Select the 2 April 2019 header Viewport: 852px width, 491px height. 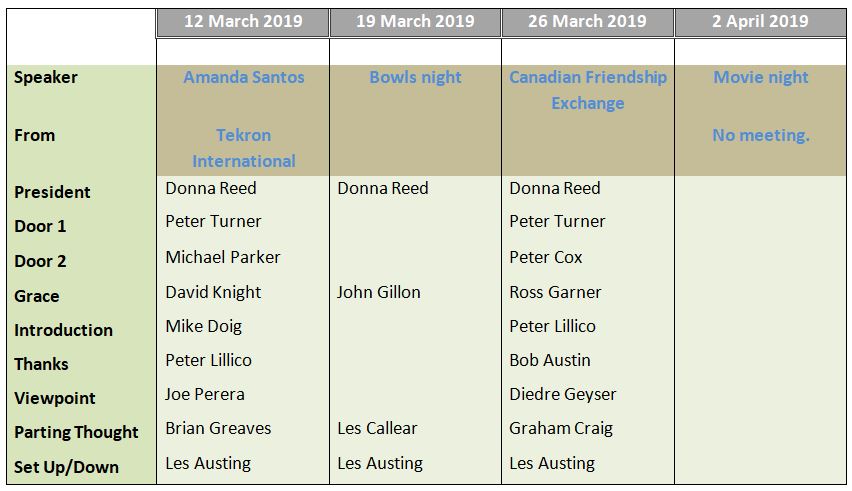click(760, 22)
